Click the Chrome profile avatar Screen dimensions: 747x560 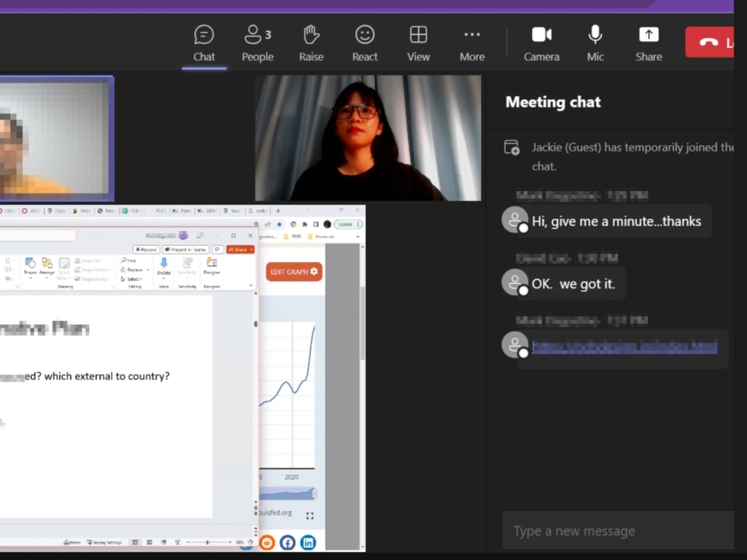[x=327, y=224]
